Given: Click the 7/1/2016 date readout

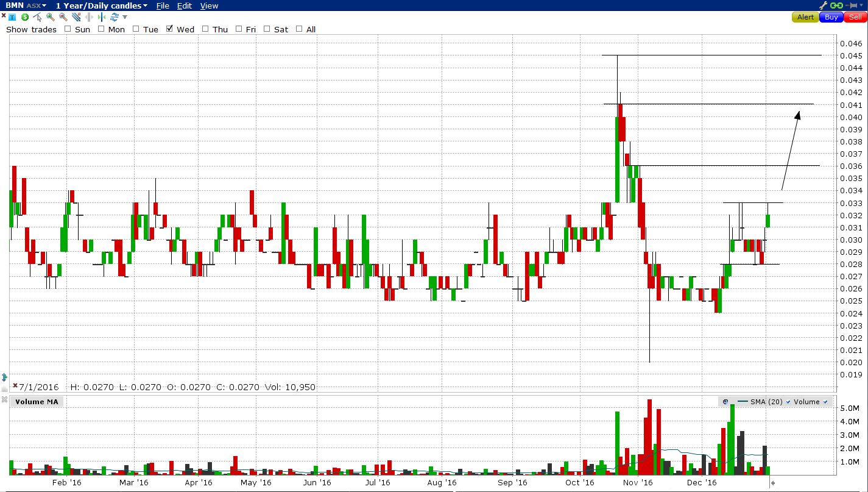Looking at the screenshot, I should [x=39, y=387].
